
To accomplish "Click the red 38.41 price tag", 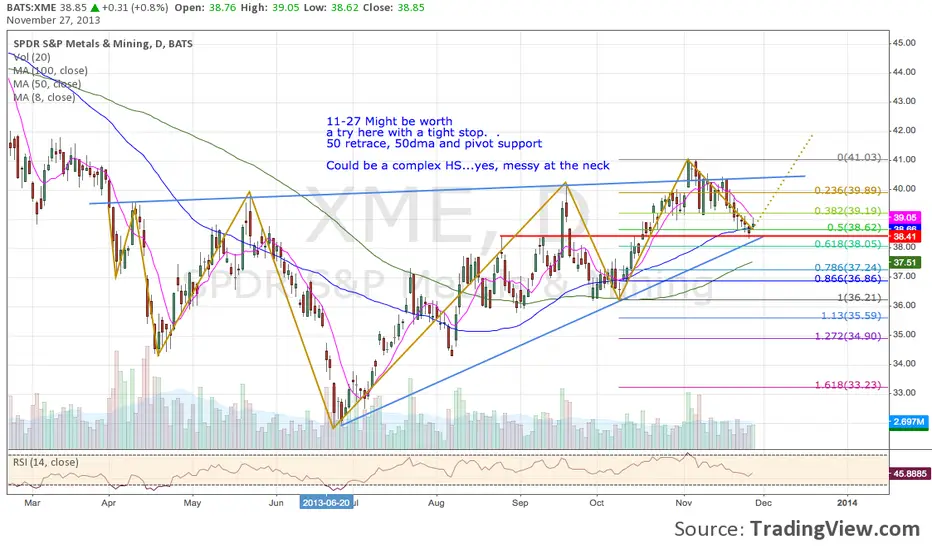I will [x=905, y=237].
